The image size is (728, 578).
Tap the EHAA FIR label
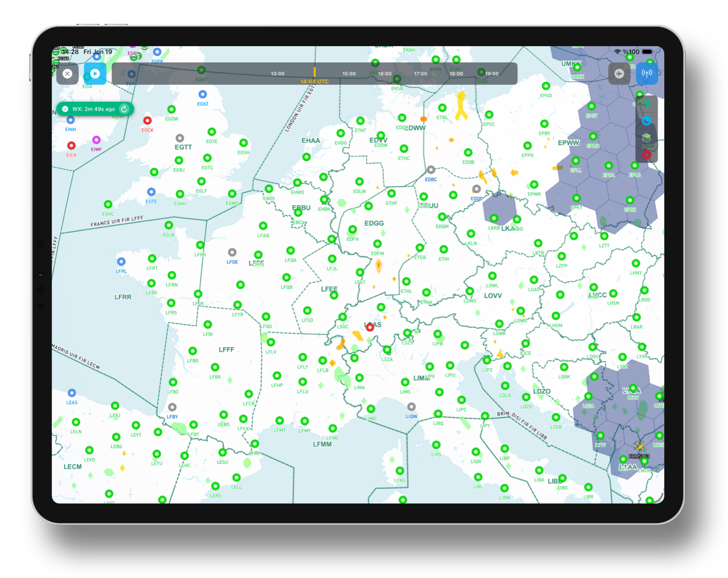tap(311, 141)
